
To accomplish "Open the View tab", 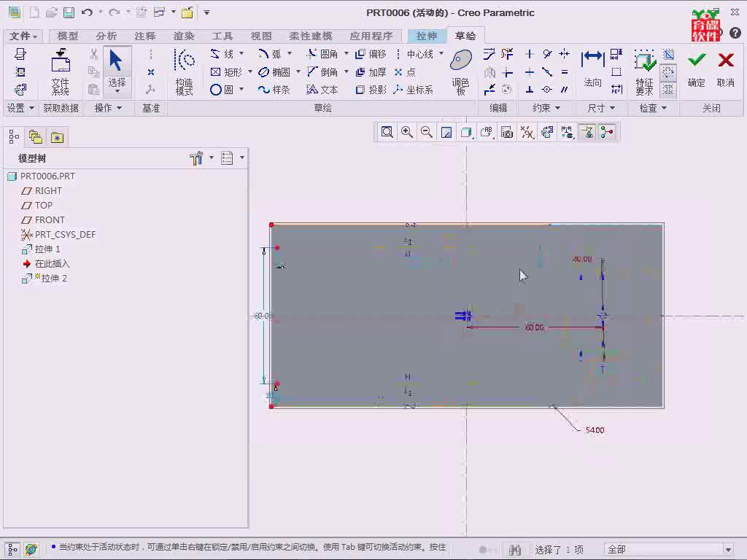I will pyautogui.click(x=260, y=36).
